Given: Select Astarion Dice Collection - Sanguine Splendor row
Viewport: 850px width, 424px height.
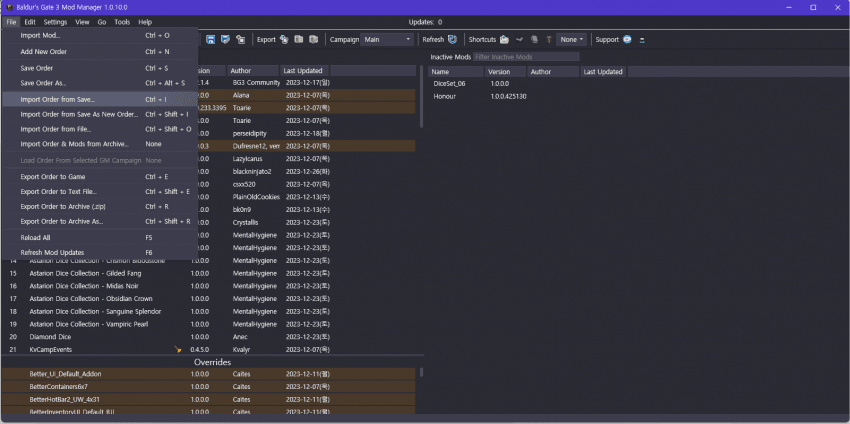Looking at the screenshot, I should point(209,311).
